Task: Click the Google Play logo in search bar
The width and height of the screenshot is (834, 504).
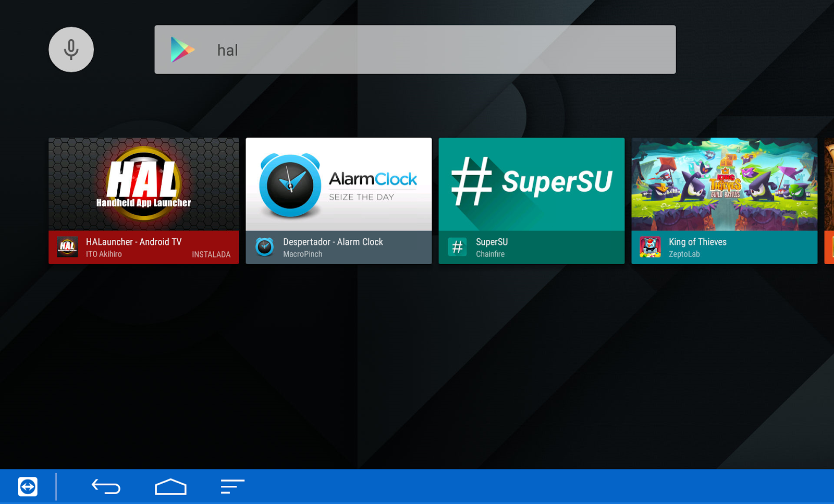Action: pos(182,50)
